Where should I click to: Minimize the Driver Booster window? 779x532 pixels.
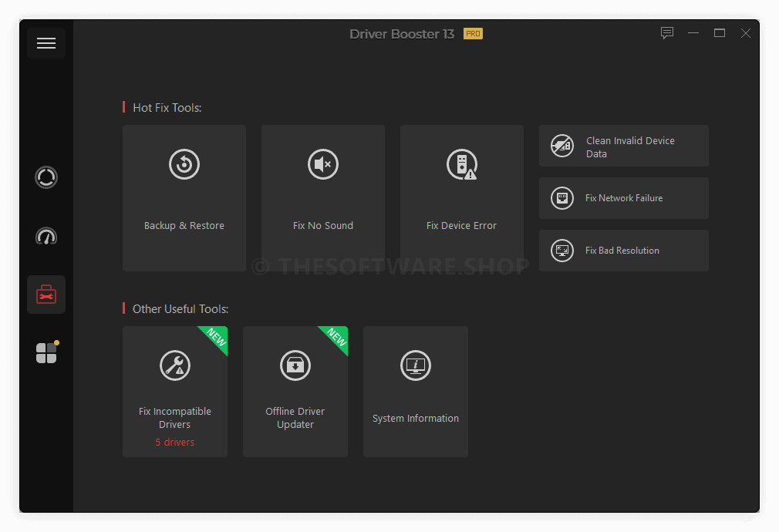pyautogui.click(x=693, y=33)
